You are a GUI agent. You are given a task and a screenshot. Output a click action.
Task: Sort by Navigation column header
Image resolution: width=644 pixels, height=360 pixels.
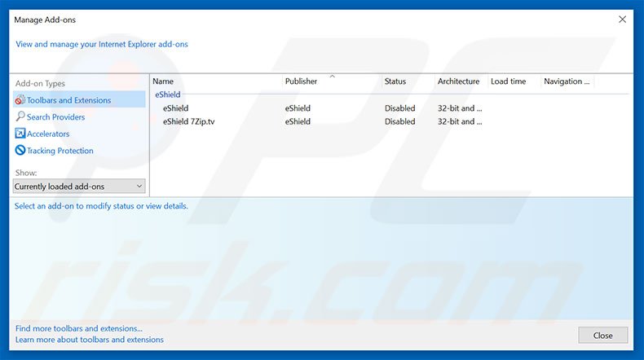pyautogui.click(x=567, y=81)
